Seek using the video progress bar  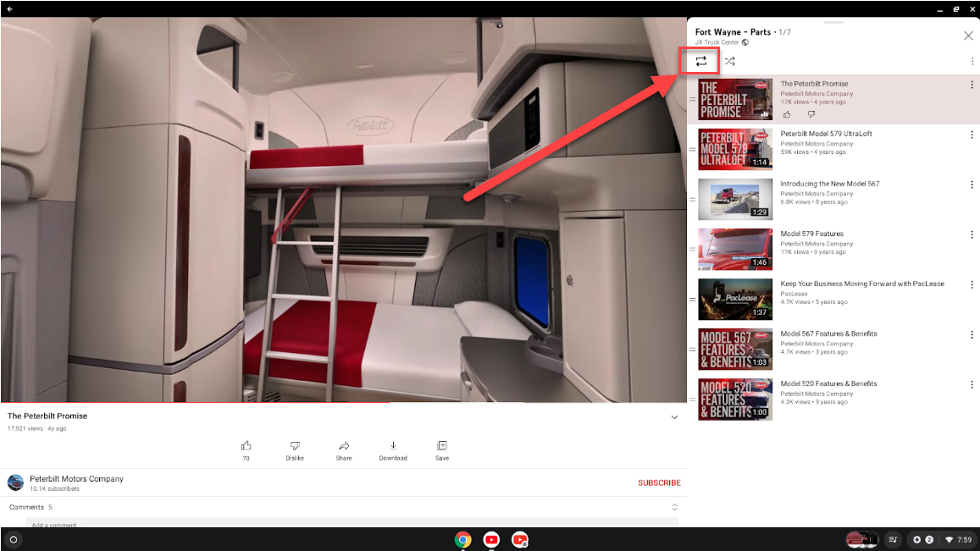[344, 402]
